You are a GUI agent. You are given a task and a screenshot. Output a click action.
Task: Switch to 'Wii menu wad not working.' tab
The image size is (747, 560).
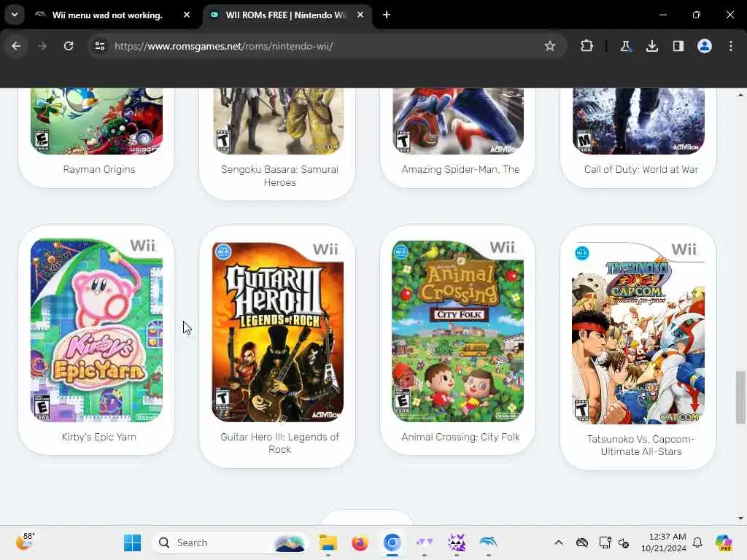(x=107, y=15)
